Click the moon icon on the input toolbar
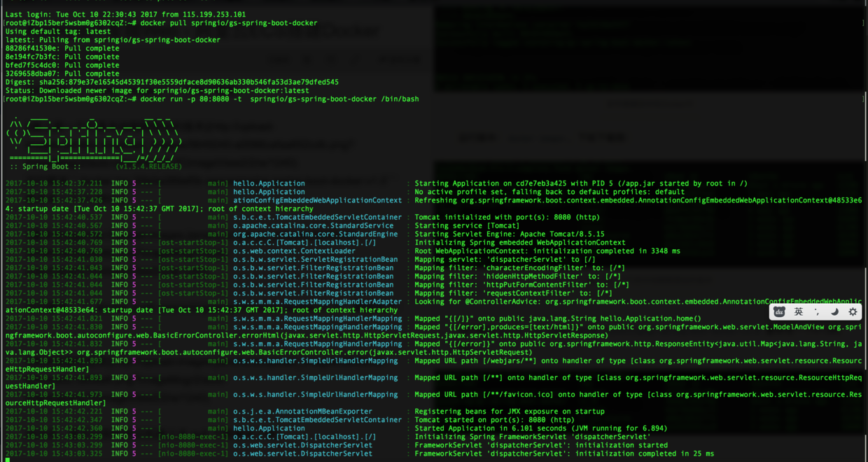 pos(834,312)
